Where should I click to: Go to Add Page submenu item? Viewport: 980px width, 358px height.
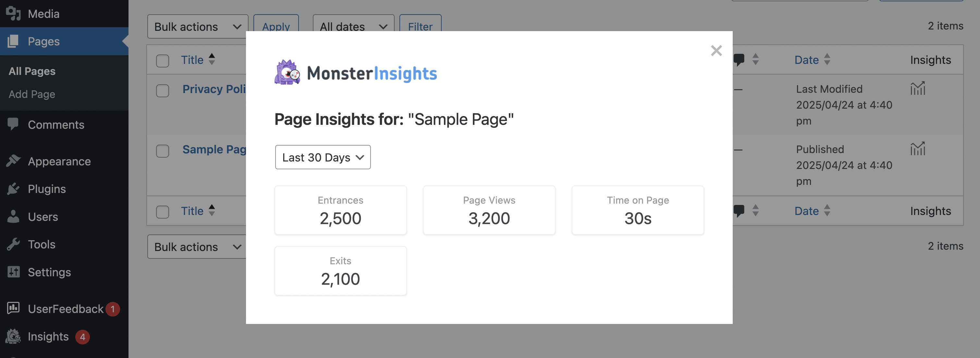tap(32, 94)
